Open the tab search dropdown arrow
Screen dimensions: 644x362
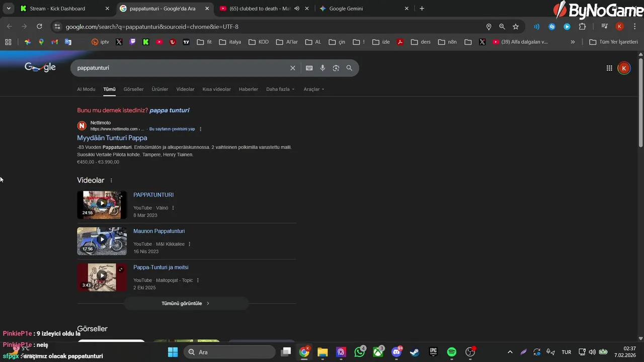[x=9, y=9]
